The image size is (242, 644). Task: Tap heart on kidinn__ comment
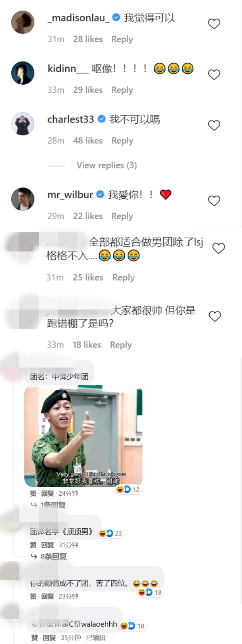tap(214, 75)
